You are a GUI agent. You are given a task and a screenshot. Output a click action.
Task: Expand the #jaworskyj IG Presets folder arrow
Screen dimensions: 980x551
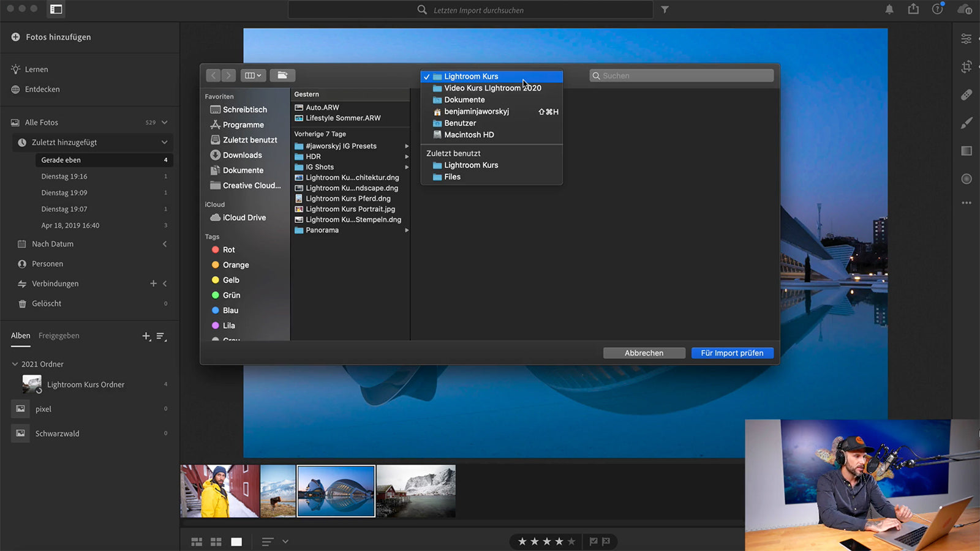(407, 146)
